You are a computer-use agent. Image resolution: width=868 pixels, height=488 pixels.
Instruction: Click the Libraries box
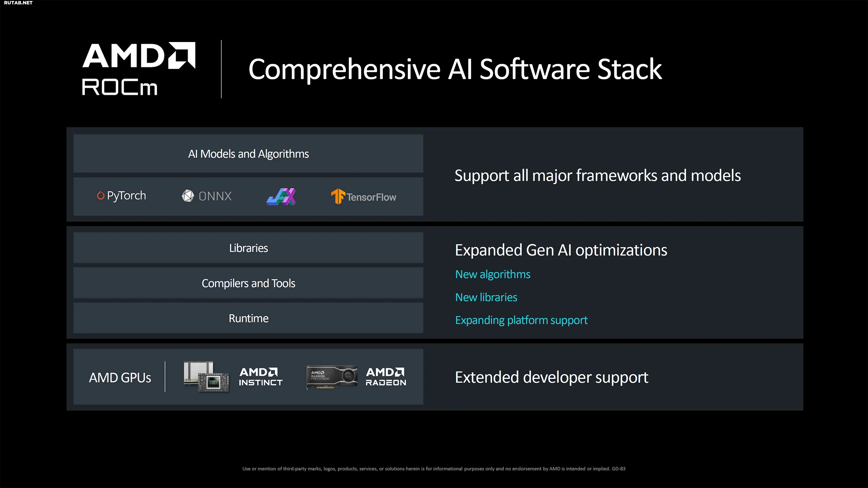click(248, 248)
